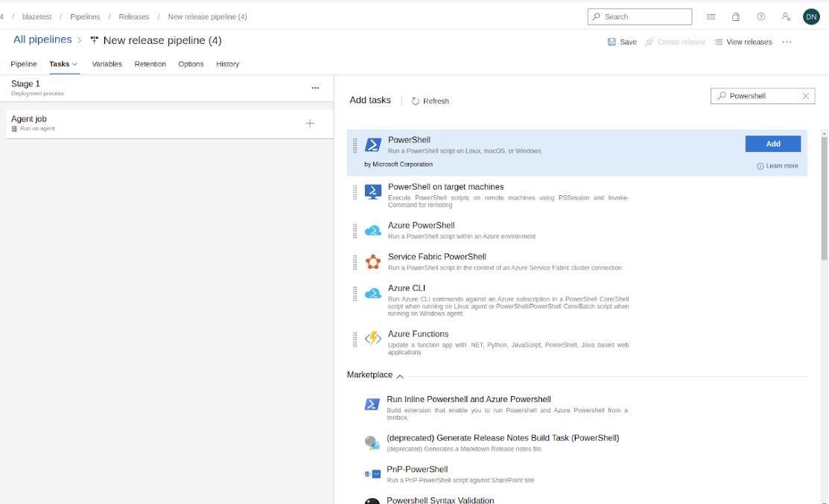The height and width of the screenshot is (504, 829).
Task: Open View releases
Action: tap(743, 42)
